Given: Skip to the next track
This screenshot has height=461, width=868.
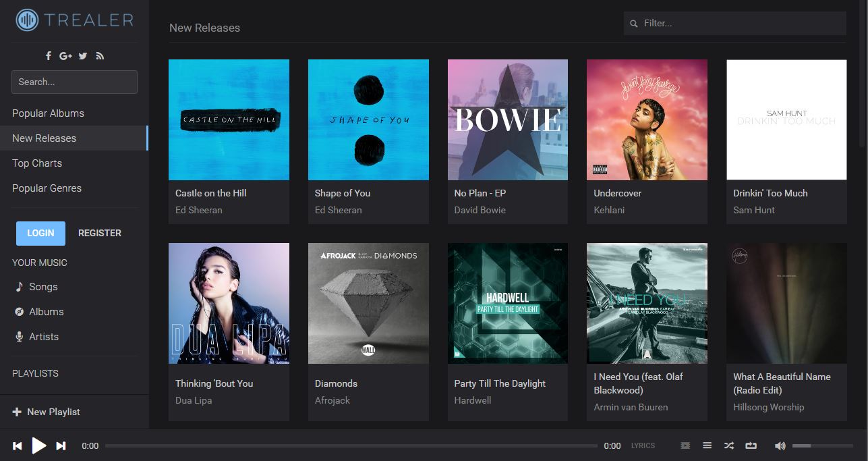Looking at the screenshot, I should tap(61, 445).
